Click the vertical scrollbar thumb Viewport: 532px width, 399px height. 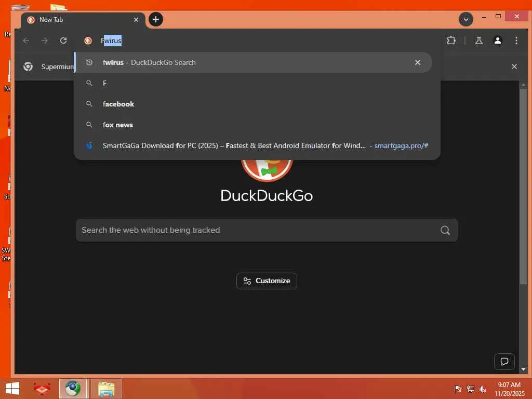pos(523,187)
